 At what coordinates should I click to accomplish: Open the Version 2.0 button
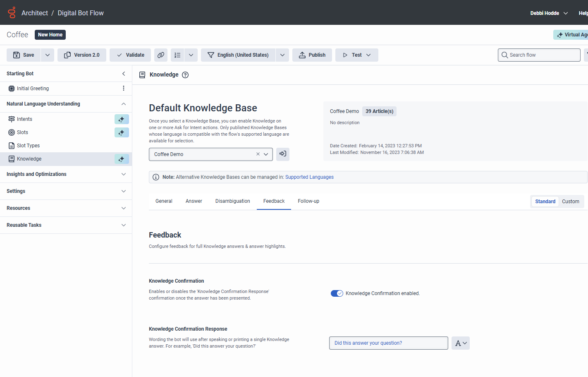click(82, 55)
